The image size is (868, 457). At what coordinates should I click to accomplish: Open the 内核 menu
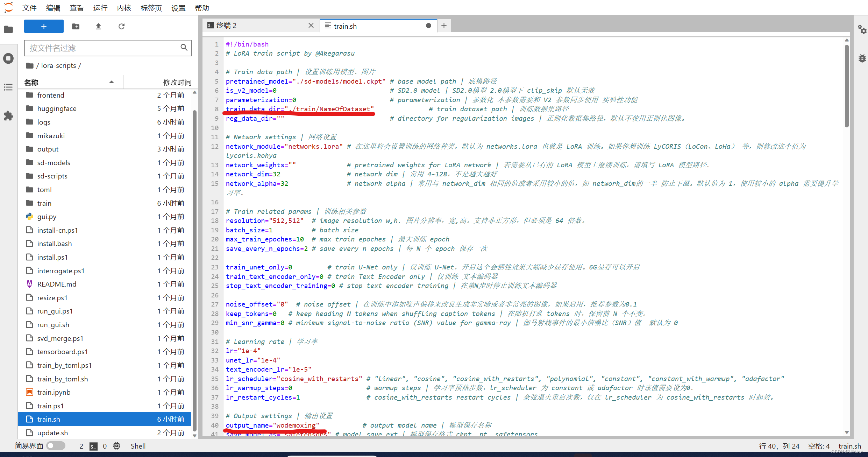click(124, 8)
